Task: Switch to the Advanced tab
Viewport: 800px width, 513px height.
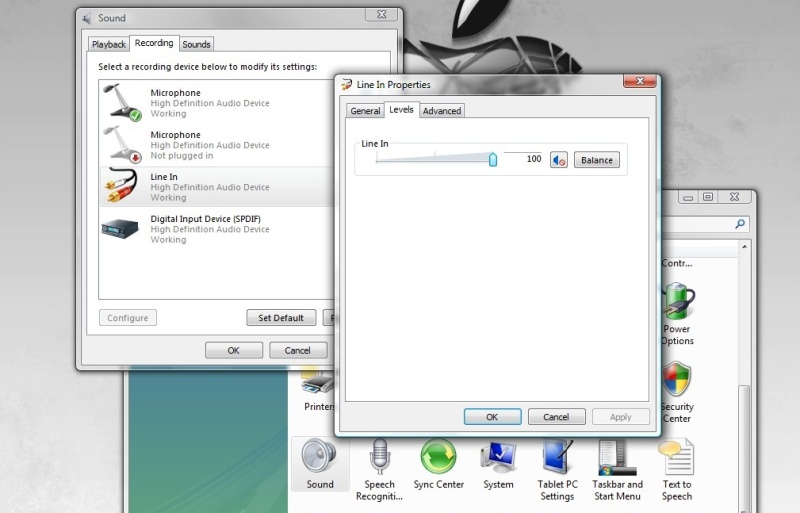Action: tap(442, 111)
